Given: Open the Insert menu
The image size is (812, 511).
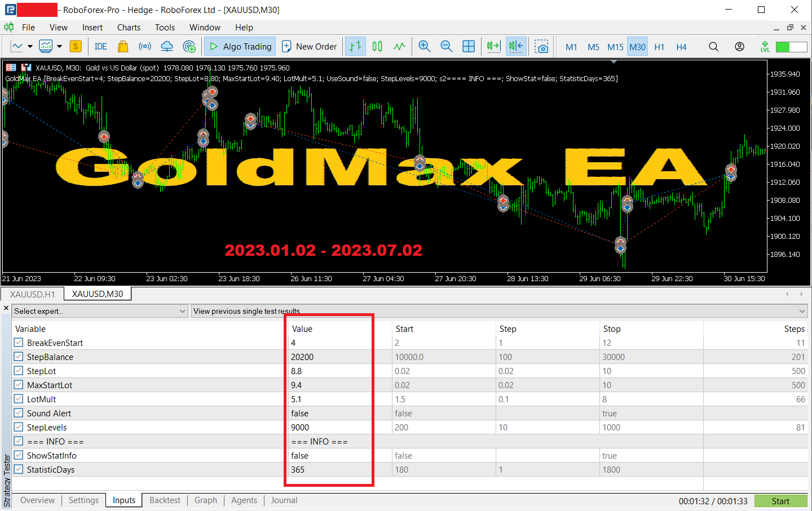Looking at the screenshot, I should pos(92,27).
